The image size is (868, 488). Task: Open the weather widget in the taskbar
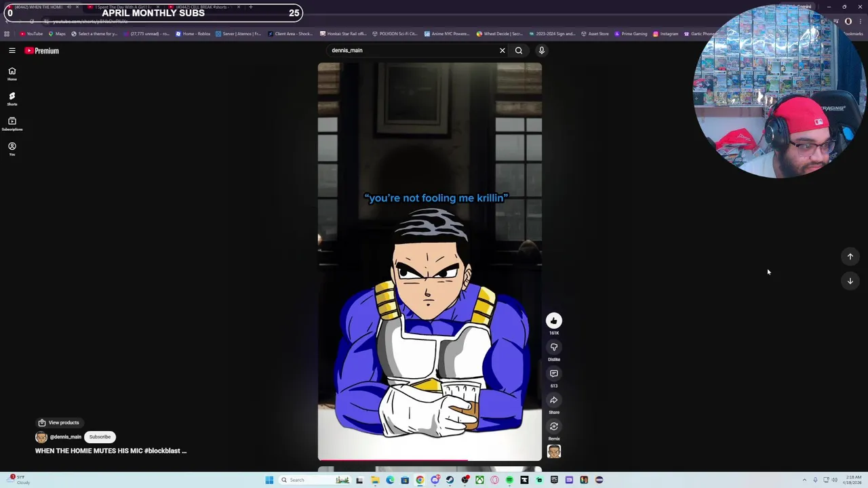(17, 480)
